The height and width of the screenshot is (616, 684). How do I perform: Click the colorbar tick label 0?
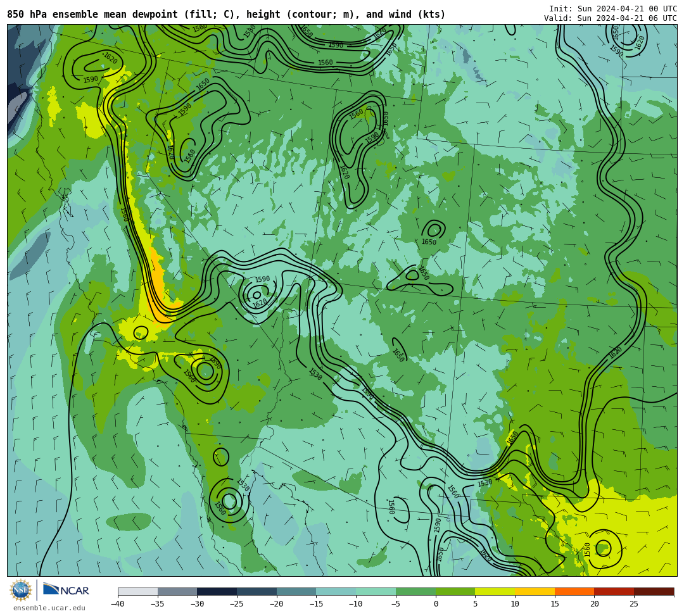[x=435, y=604]
